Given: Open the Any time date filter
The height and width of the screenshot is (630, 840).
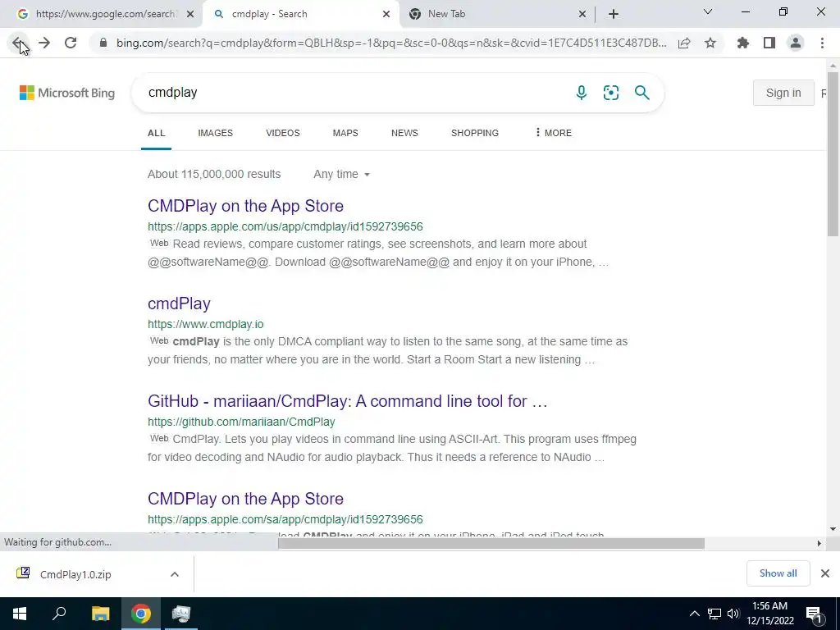Looking at the screenshot, I should point(342,174).
